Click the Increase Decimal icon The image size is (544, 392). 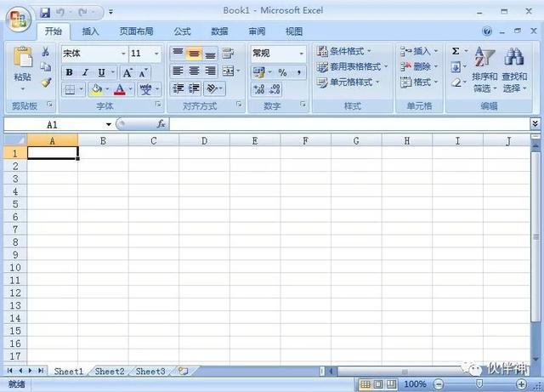tap(259, 89)
